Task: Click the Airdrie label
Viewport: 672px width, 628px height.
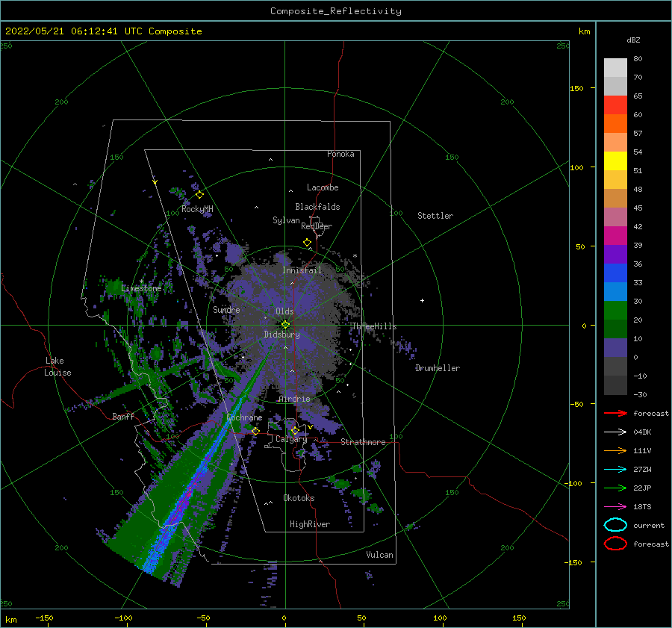Action: [x=294, y=399]
